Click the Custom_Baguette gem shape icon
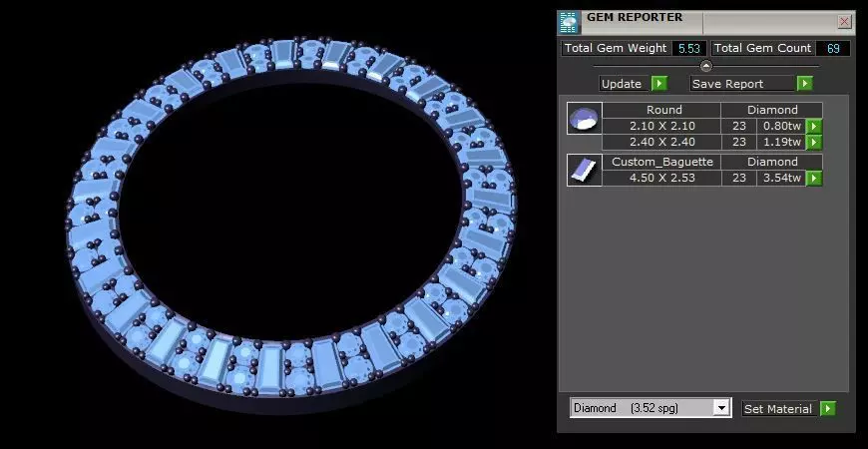The image size is (868, 449). (x=584, y=170)
